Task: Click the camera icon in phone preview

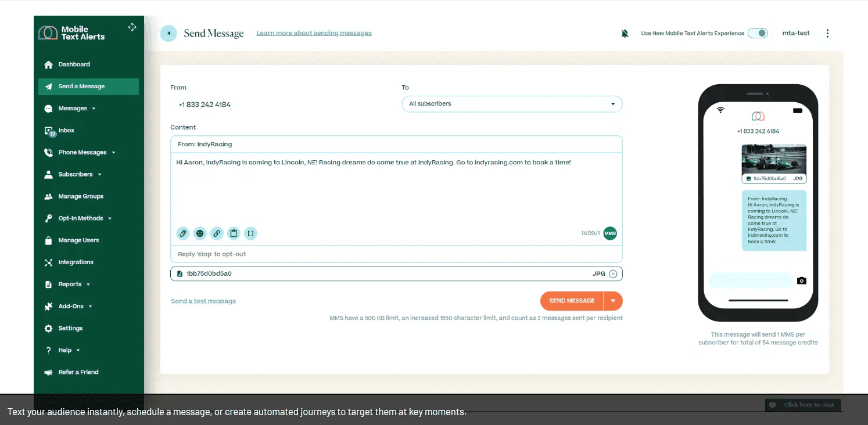Action: 802,281
